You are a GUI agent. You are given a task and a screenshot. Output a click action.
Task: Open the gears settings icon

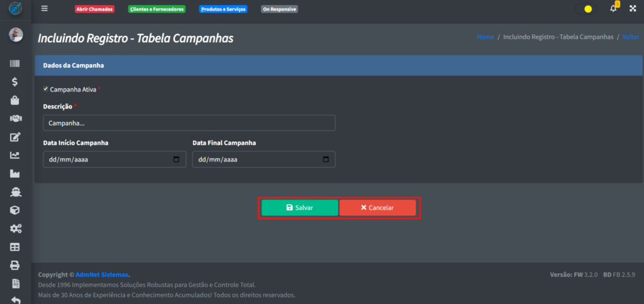pos(15,229)
